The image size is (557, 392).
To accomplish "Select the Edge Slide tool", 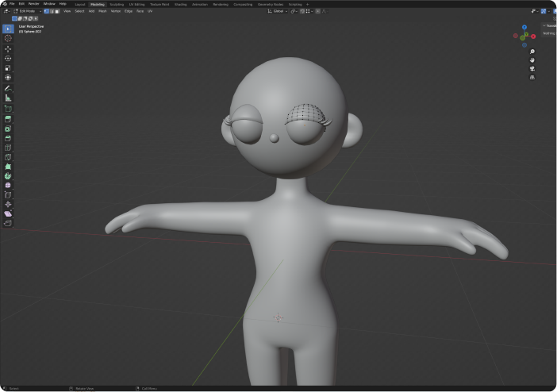I will tap(8, 194).
